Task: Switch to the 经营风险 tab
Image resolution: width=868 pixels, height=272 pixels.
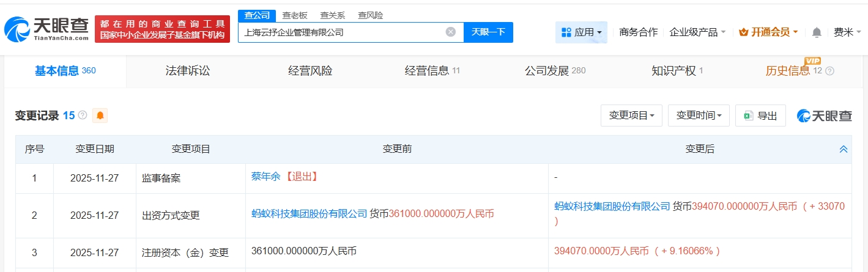Action: (310, 71)
